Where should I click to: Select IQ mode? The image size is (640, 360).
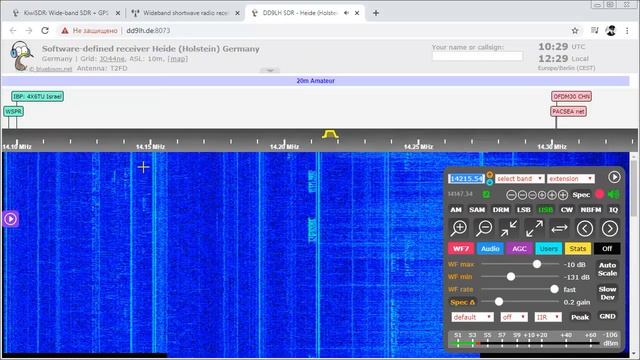(x=613, y=210)
